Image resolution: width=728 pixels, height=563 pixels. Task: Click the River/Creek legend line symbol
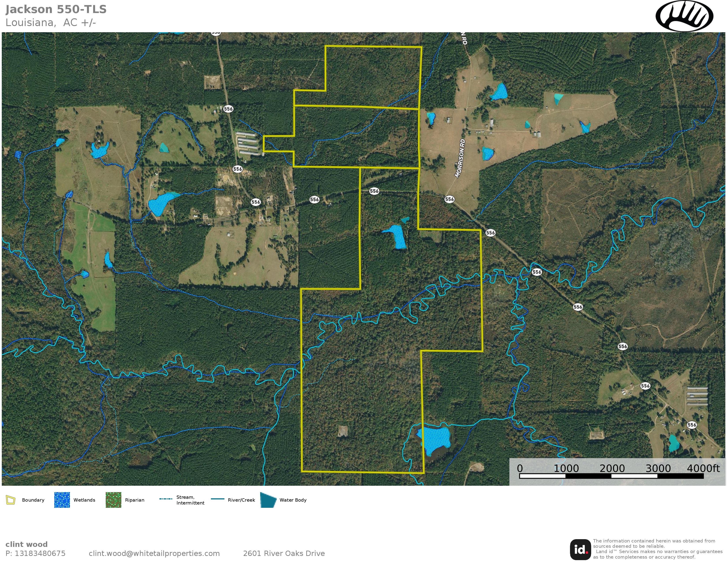(x=218, y=499)
